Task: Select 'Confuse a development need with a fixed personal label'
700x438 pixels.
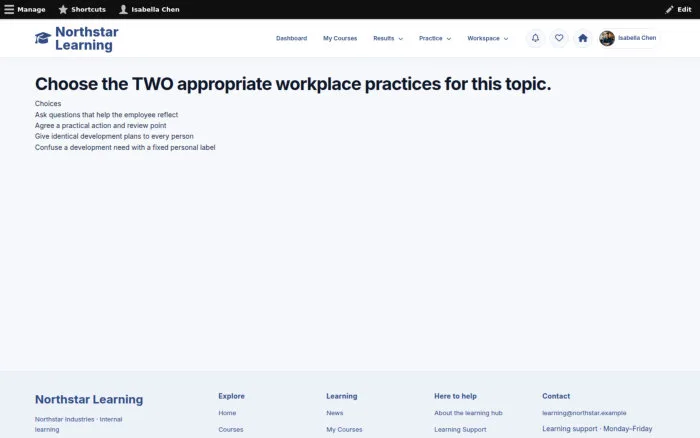Action: click(x=125, y=147)
